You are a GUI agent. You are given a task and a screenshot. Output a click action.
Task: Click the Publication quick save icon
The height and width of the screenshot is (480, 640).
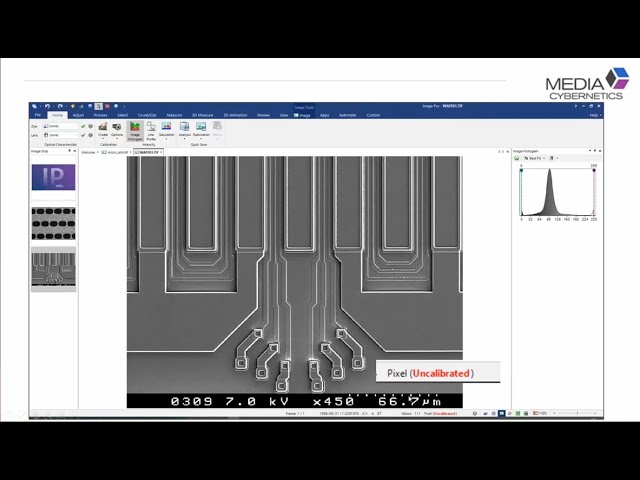coord(201,130)
